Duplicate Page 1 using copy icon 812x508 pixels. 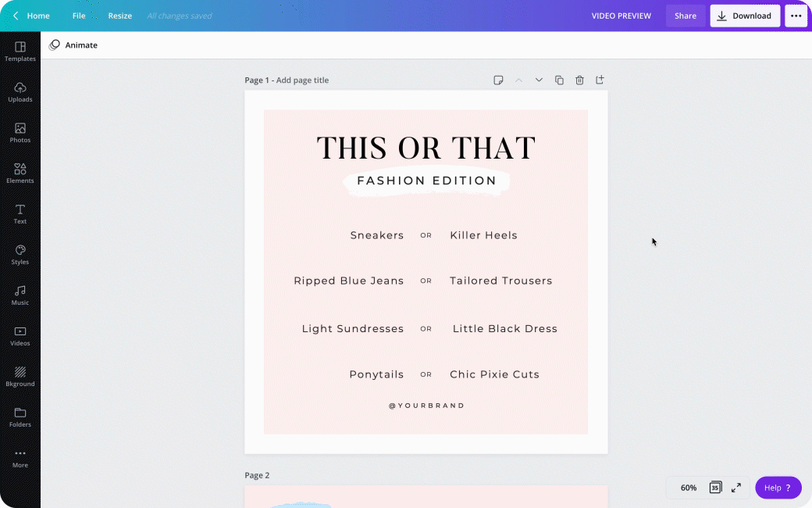coord(559,80)
